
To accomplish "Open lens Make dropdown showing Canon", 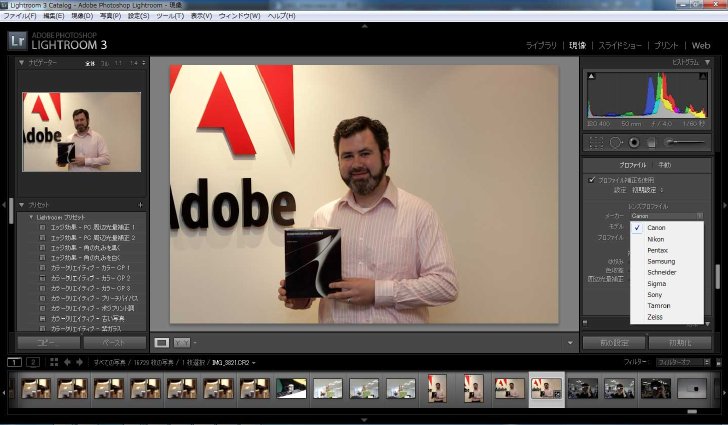I will pyautogui.click(x=667, y=216).
